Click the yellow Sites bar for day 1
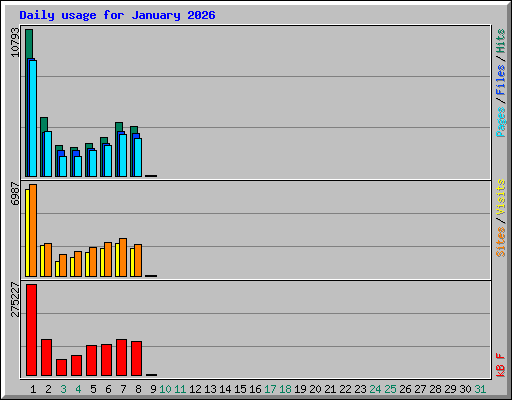 click(x=27, y=233)
